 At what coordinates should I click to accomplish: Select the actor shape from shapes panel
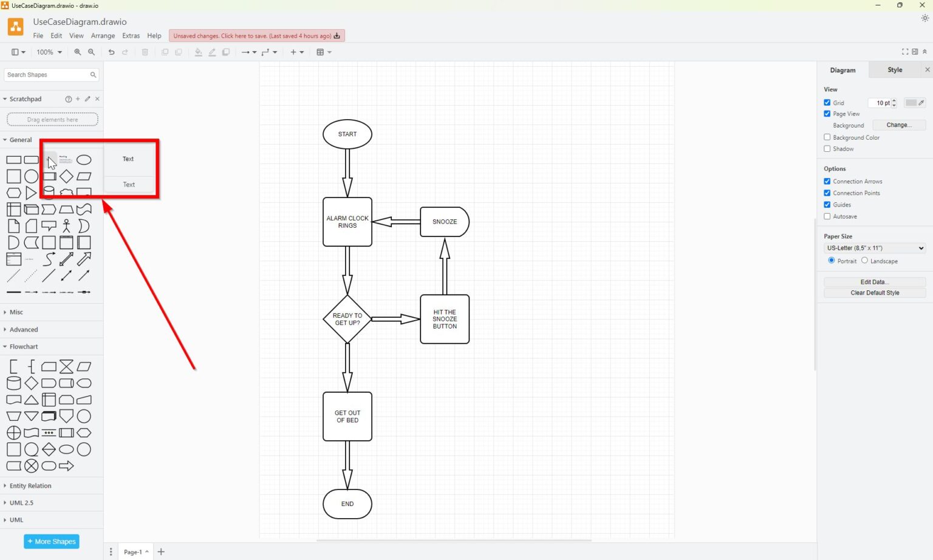click(x=66, y=225)
